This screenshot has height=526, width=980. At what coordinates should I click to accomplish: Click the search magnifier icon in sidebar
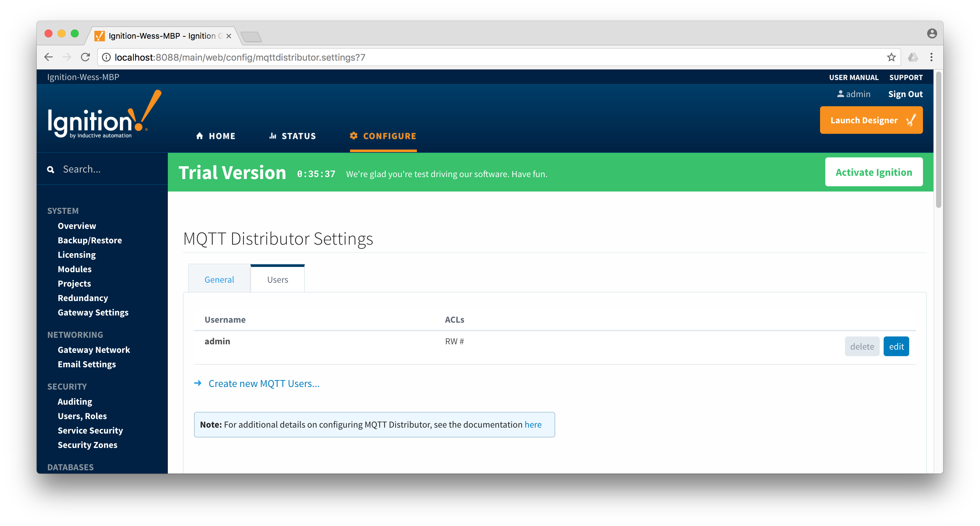click(x=50, y=169)
